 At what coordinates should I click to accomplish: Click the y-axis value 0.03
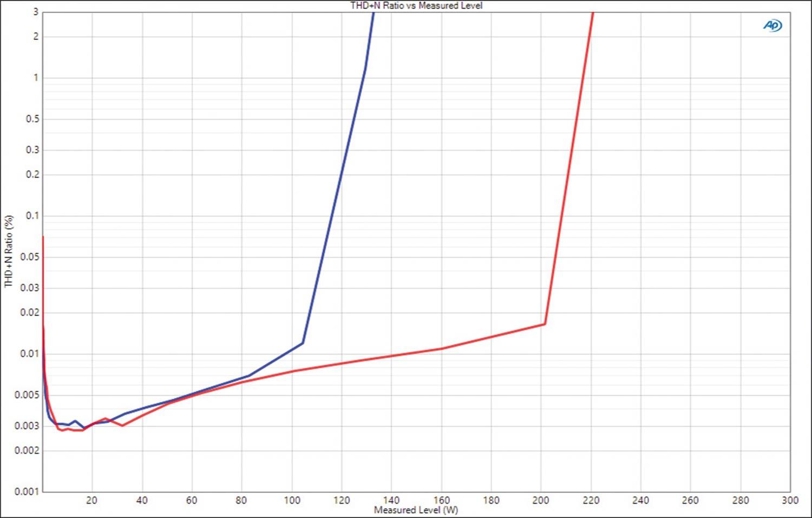[x=30, y=288]
